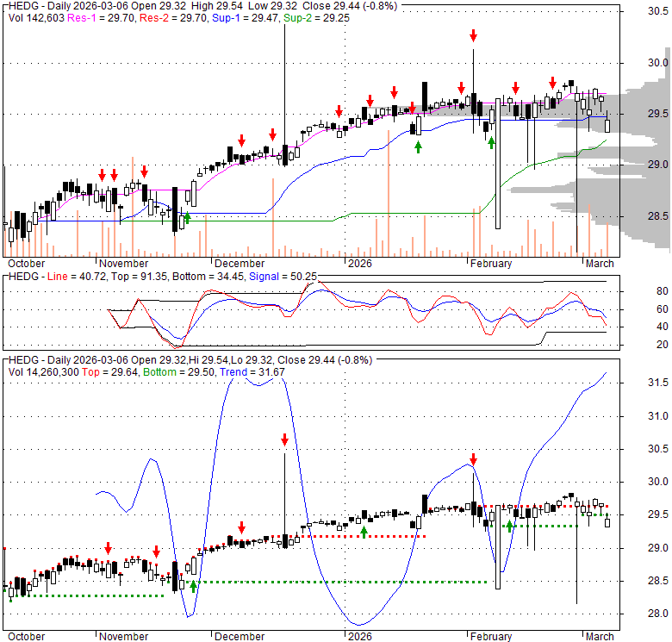Click the 'Res-2 = 29.70' red legend label
Image resolution: width=672 pixels, height=642 pixels.
173,18
